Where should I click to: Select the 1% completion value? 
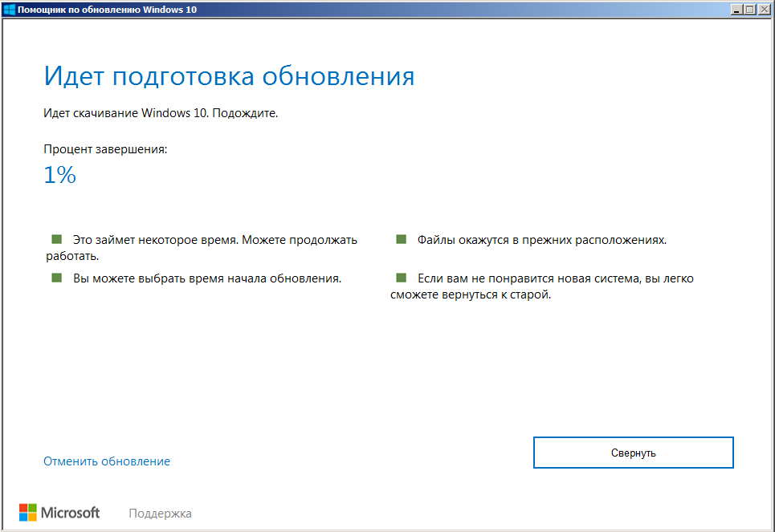tap(59, 175)
